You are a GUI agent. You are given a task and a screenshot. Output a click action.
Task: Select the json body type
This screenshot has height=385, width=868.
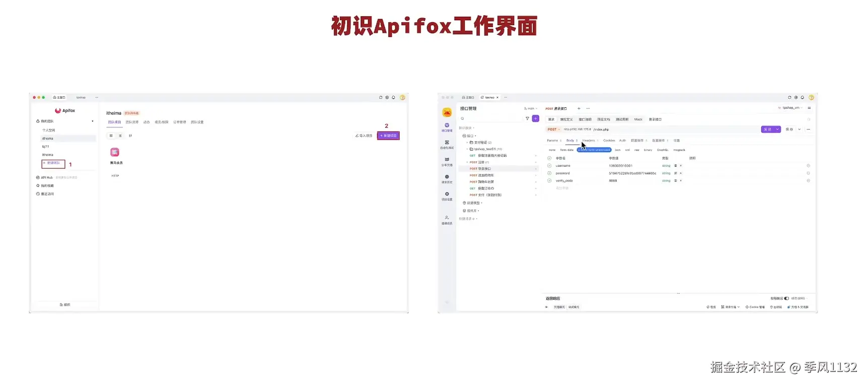pos(618,150)
